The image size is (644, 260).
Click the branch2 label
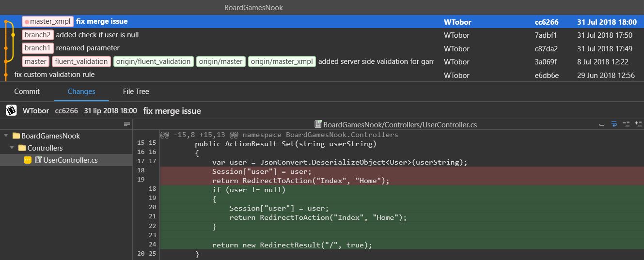point(37,35)
